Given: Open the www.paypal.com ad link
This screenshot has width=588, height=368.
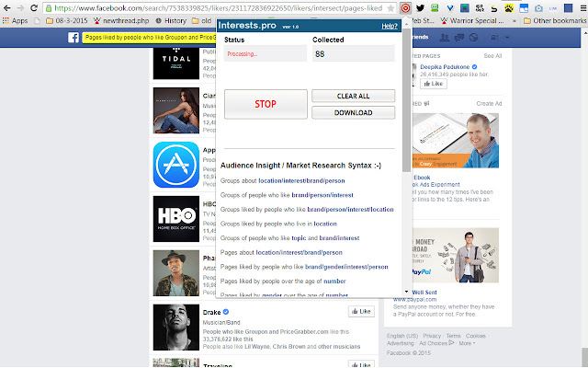Looking at the screenshot, I should [414, 299].
